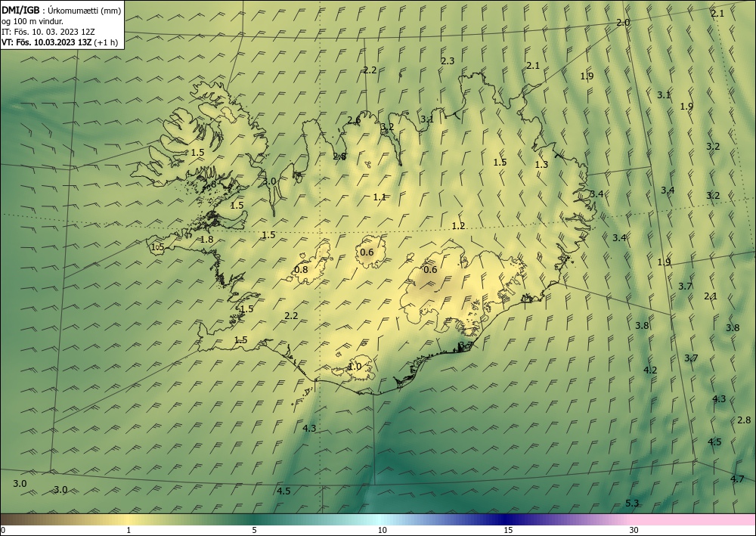Click the 1.0 value inside the southern glacier

pyautogui.click(x=355, y=367)
